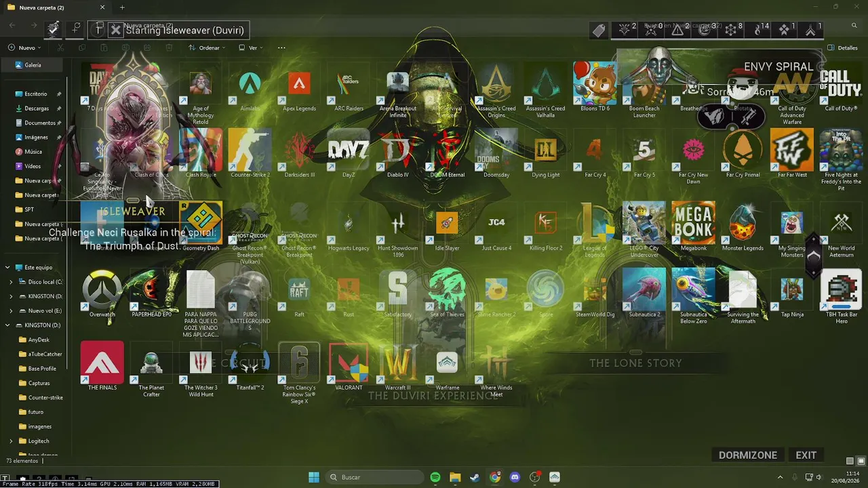Open Descargas in the sidebar
Image resolution: width=868 pixels, height=488 pixels.
pos(37,108)
